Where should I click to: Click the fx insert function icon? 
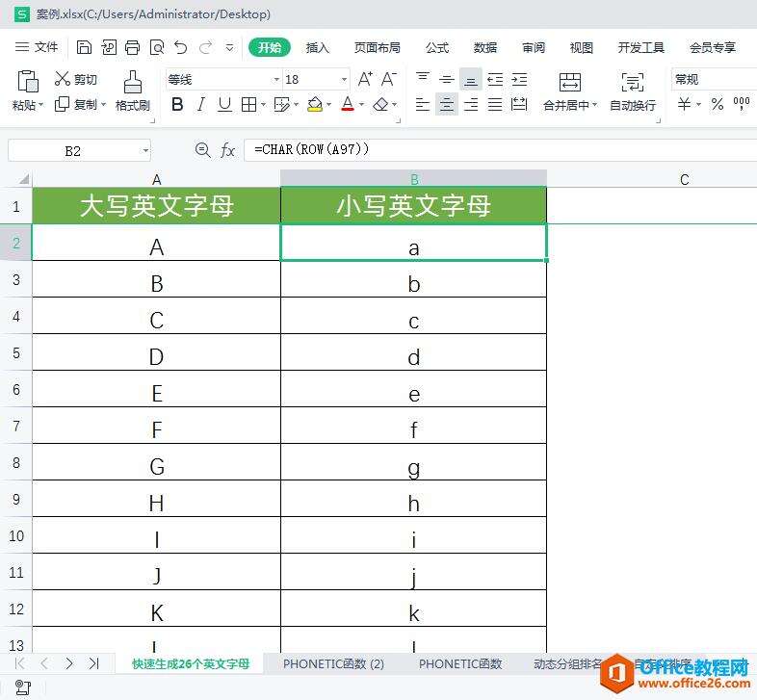click(x=228, y=150)
